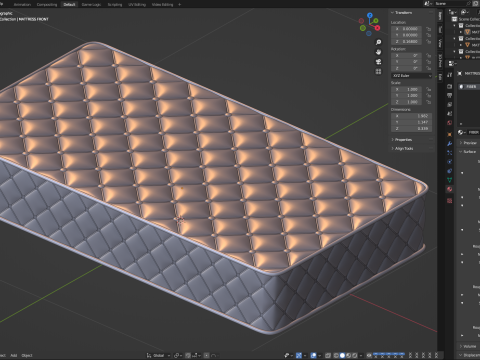Open the Object Data green triangle tab

click(450, 180)
